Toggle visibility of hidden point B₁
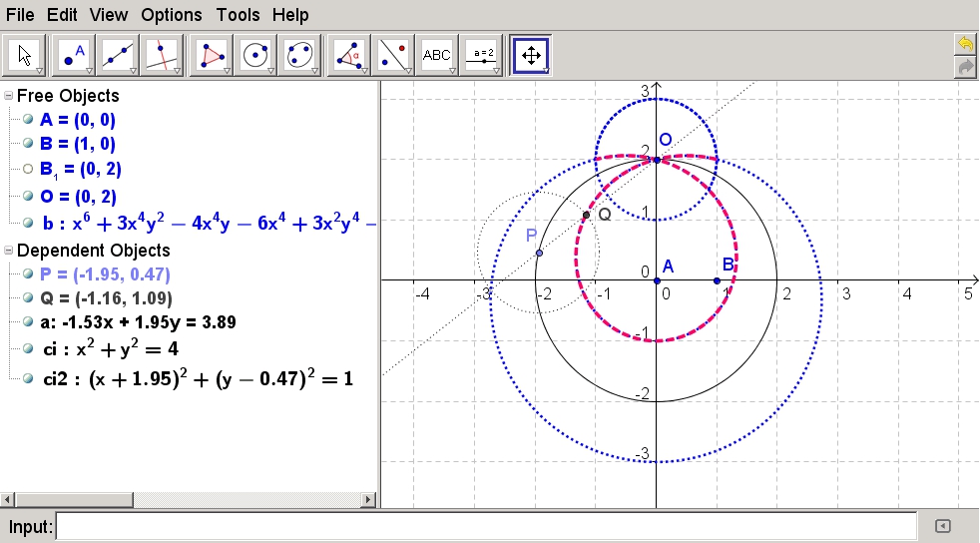Viewport: 980px width, 543px height. click(28, 170)
